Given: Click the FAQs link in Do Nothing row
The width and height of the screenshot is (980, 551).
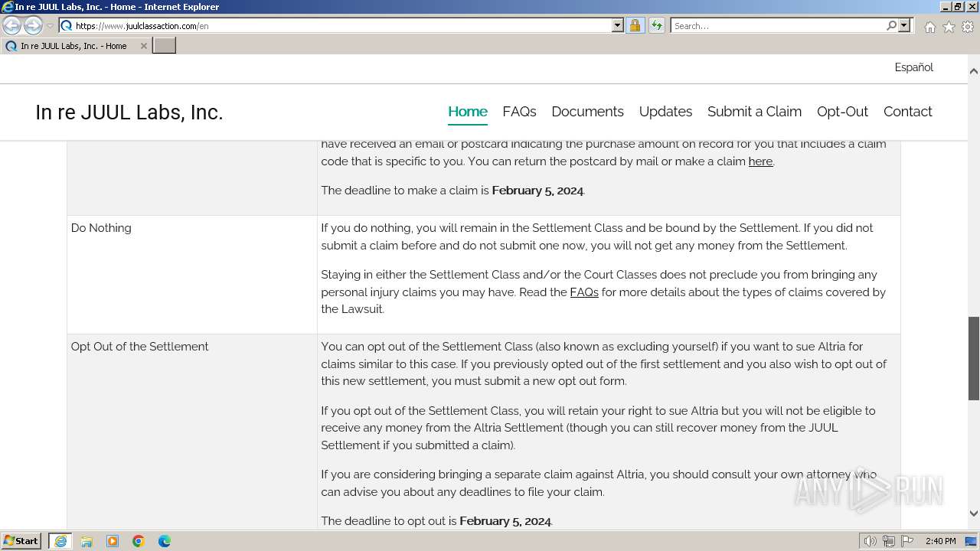Looking at the screenshot, I should coord(584,292).
